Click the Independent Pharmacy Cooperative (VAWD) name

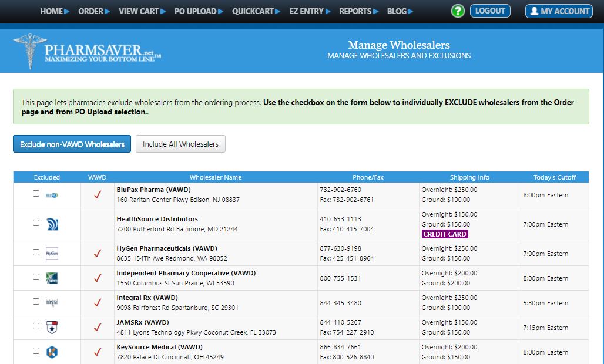tap(186, 273)
